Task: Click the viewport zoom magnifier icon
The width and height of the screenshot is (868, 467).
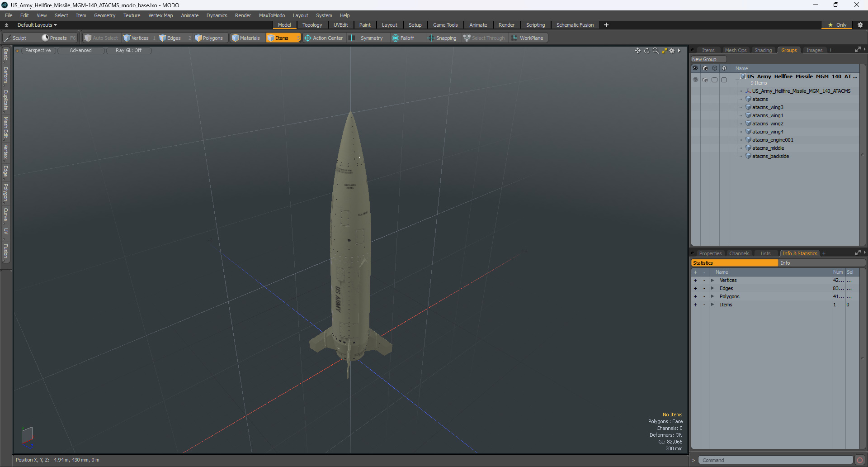Action: pyautogui.click(x=656, y=51)
